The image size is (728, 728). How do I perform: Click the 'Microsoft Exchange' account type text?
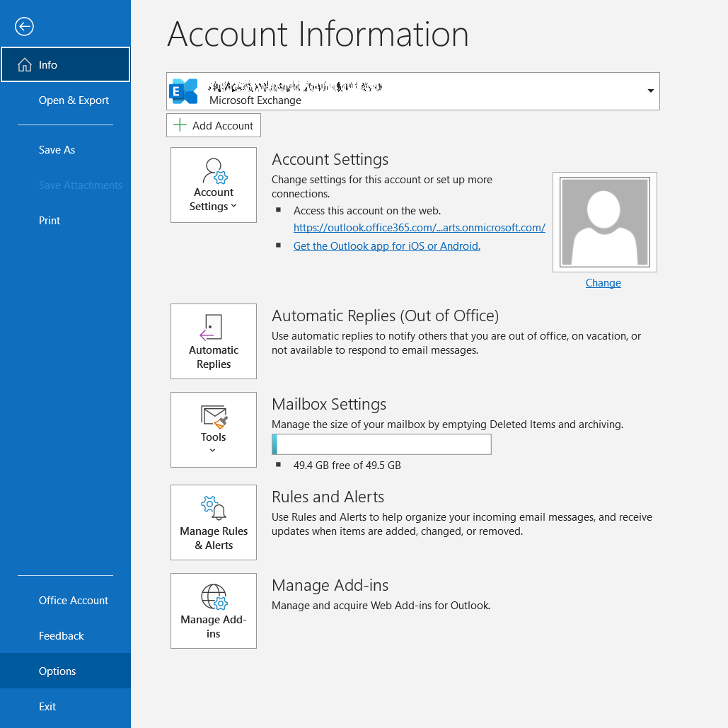pyautogui.click(x=255, y=100)
